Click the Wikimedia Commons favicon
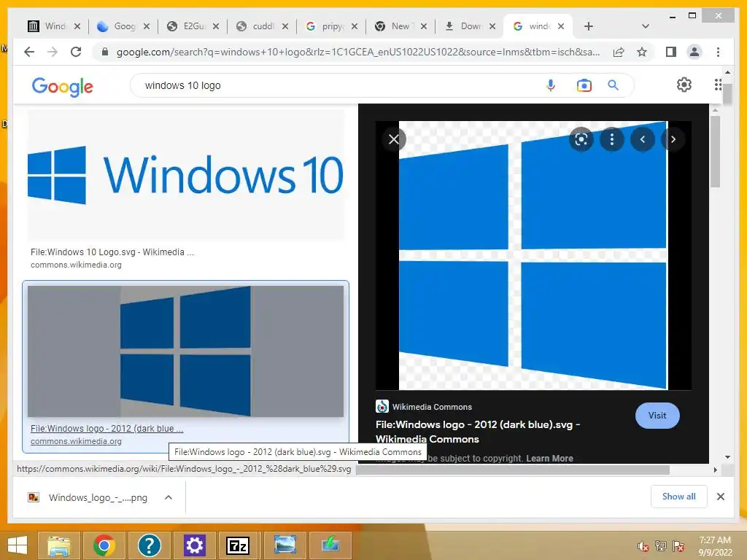 (x=382, y=406)
